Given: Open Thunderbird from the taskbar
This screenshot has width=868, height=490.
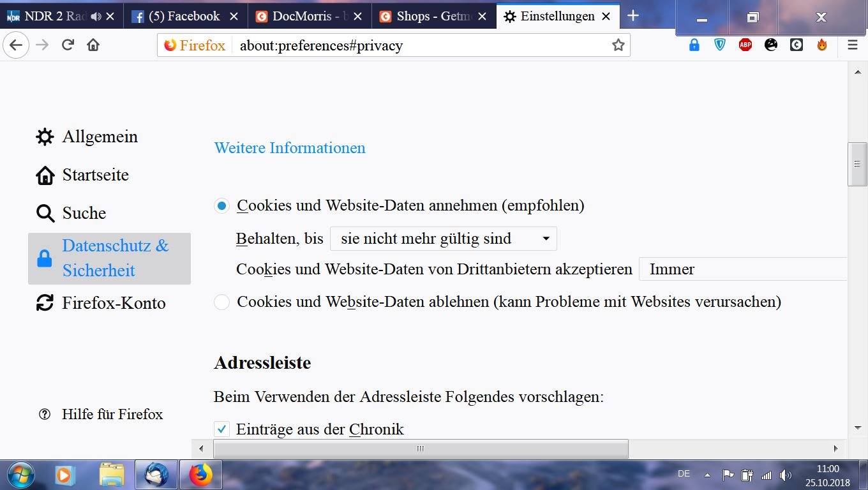Looking at the screenshot, I should [157, 475].
